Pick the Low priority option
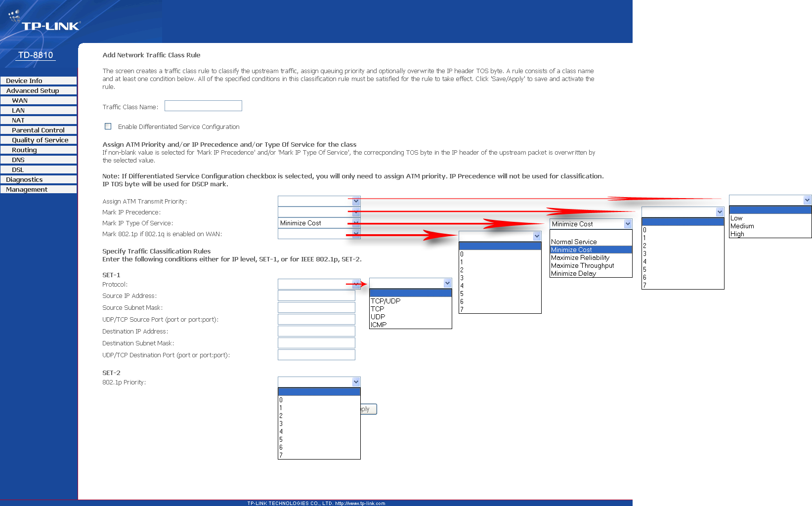This screenshot has height=506, width=812. pyautogui.click(x=770, y=218)
